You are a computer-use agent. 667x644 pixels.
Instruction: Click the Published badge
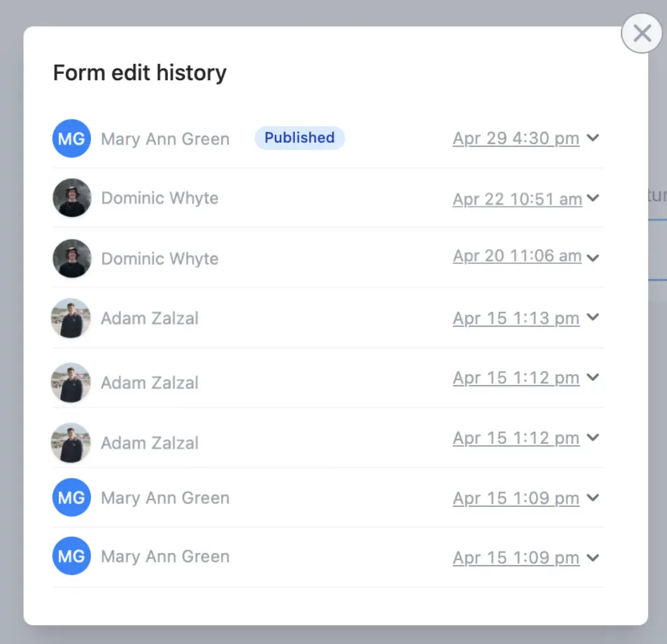point(299,138)
